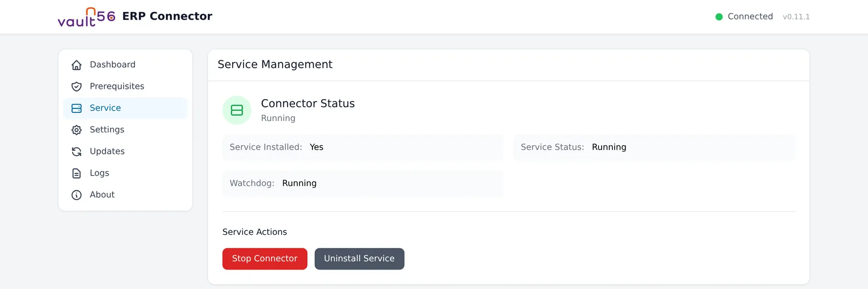
Task: Open the Dashboard page
Action: [x=125, y=65]
